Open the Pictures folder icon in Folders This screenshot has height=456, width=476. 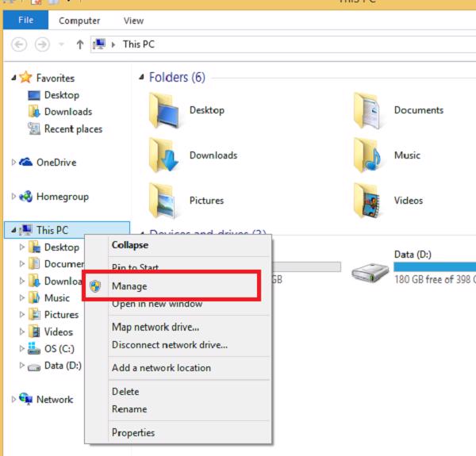coord(164,201)
